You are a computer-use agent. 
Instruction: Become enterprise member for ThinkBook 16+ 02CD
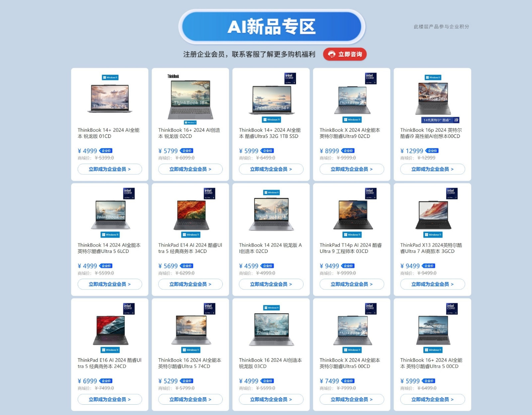tap(191, 169)
